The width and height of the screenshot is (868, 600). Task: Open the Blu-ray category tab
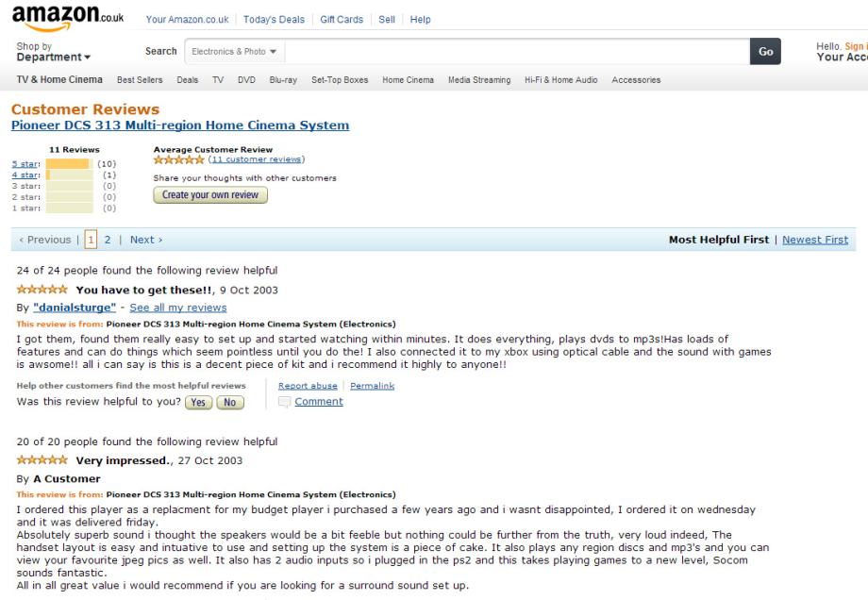click(283, 80)
